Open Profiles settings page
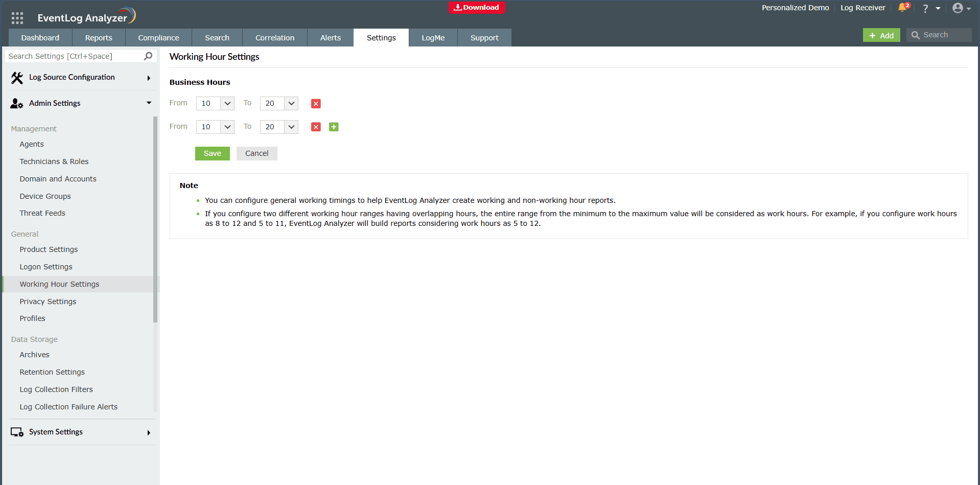The image size is (980, 485). 32,319
